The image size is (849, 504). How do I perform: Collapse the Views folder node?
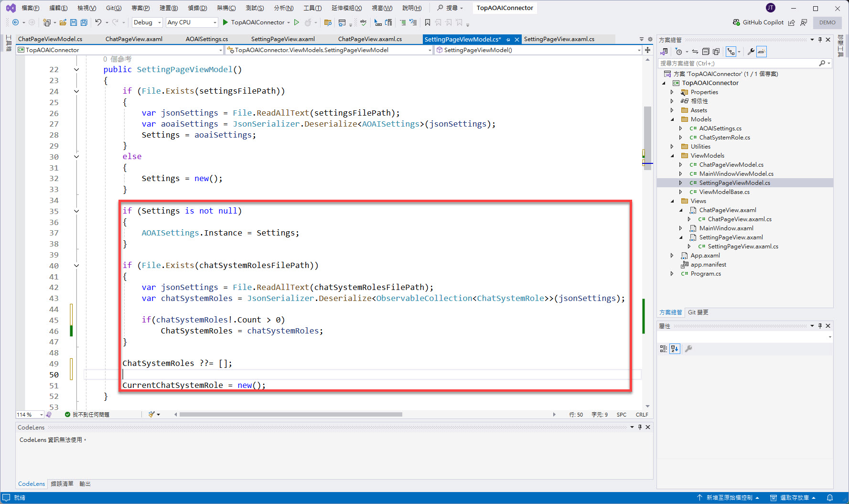coord(672,201)
